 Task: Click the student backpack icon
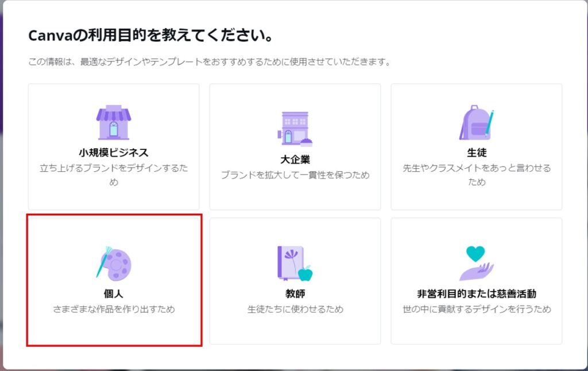coord(477,122)
